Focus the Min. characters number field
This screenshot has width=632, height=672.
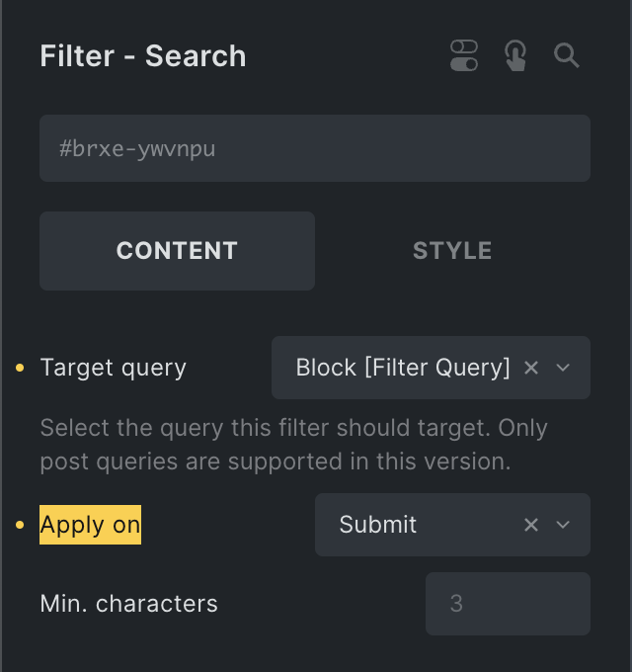(x=507, y=604)
